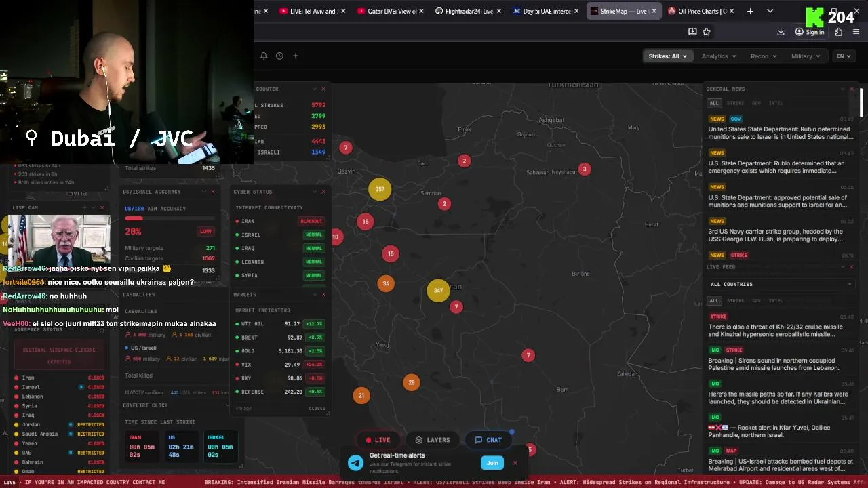This screenshot has height=488, width=868.
Task: Click the General News scrollbar
Action: 862,102
